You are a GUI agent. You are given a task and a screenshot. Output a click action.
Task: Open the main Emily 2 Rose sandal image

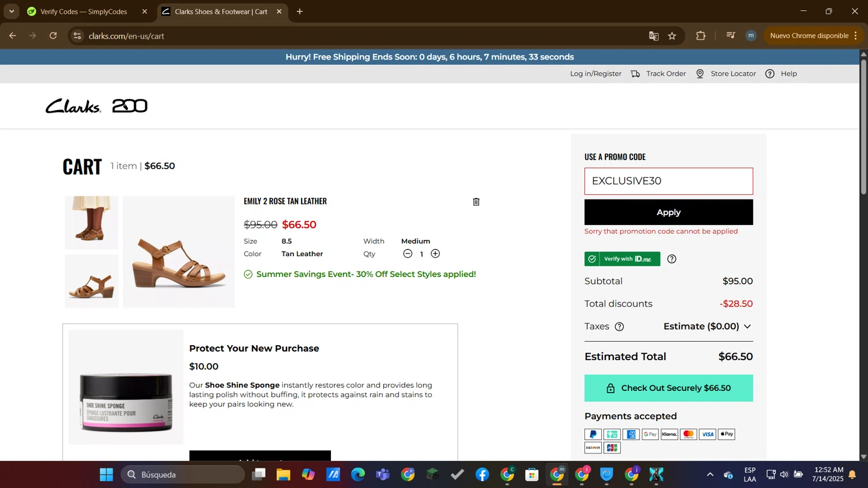179,252
